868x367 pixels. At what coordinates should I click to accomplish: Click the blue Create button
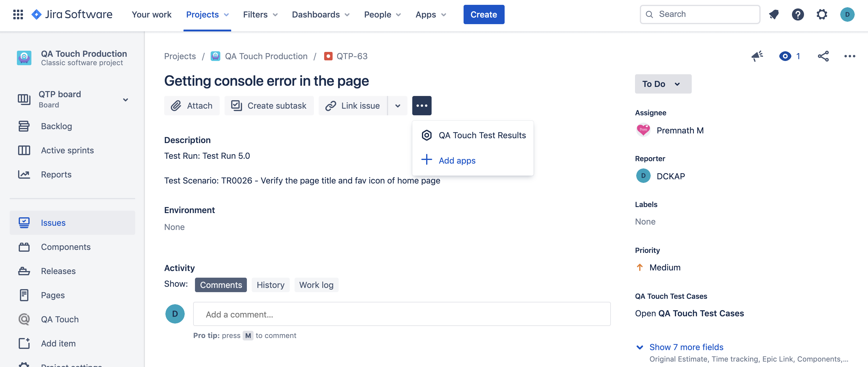tap(483, 14)
